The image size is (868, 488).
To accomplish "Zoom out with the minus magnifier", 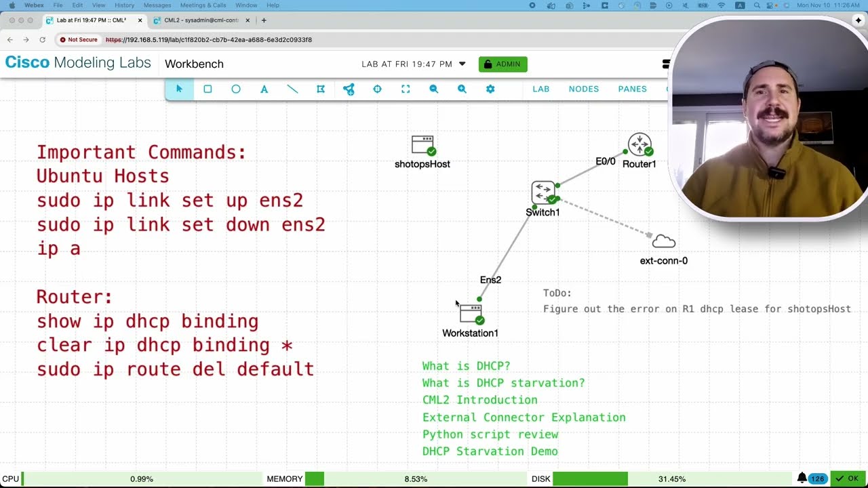I will pyautogui.click(x=433, y=89).
